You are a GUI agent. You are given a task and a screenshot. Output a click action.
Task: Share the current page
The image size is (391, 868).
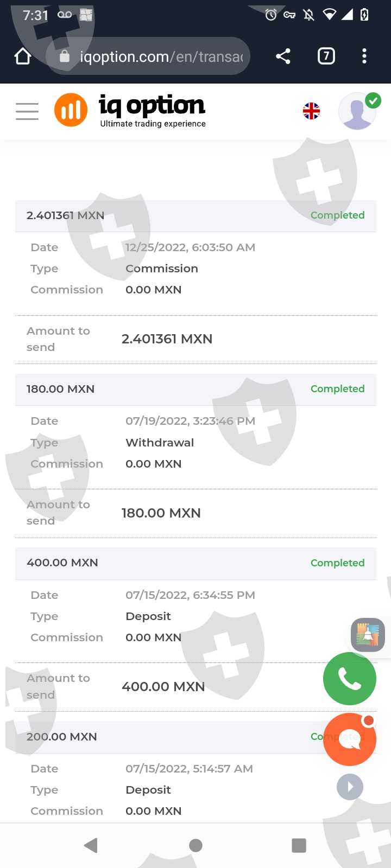pyautogui.click(x=283, y=56)
